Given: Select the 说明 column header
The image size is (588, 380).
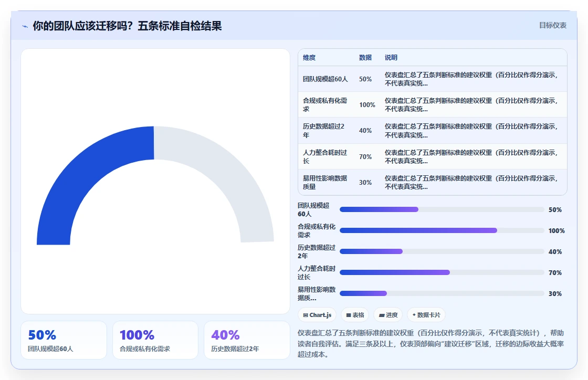Looking at the screenshot, I should point(391,57).
